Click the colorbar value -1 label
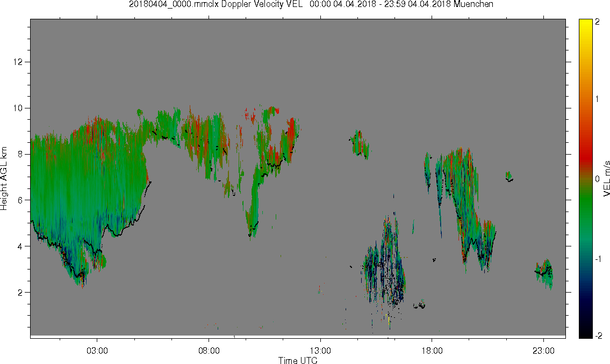The image size is (610, 364). (597, 259)
